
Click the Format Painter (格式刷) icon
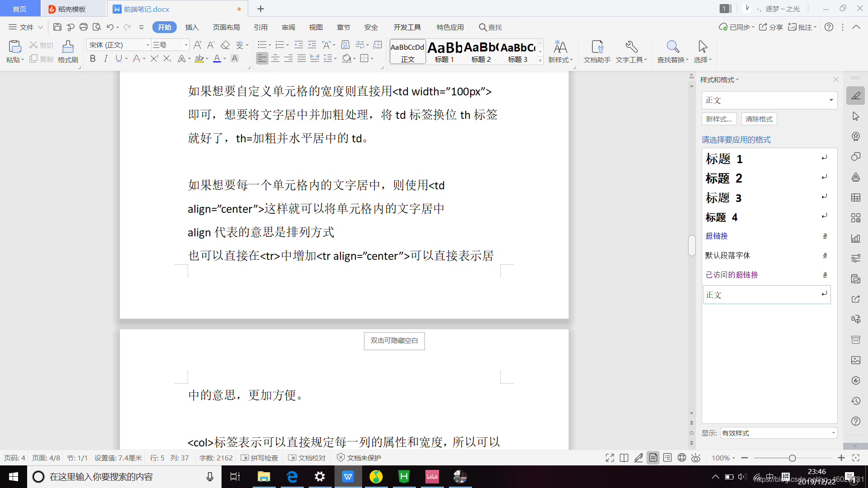pyautogui.click(x=68, y=47)
